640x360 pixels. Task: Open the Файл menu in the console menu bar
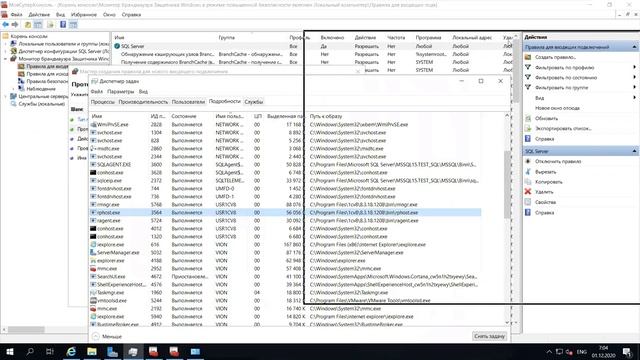pyautogui.click(x=16, y=15)
